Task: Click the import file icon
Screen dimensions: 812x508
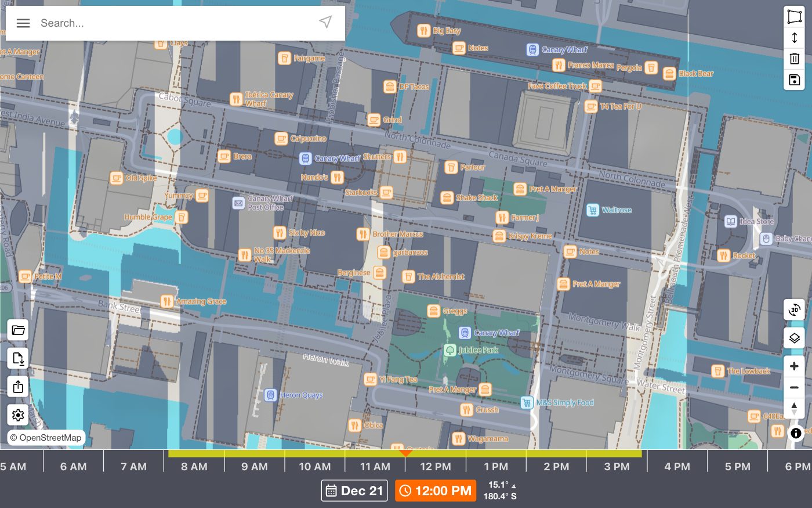Action: click(x=18, y=358)
